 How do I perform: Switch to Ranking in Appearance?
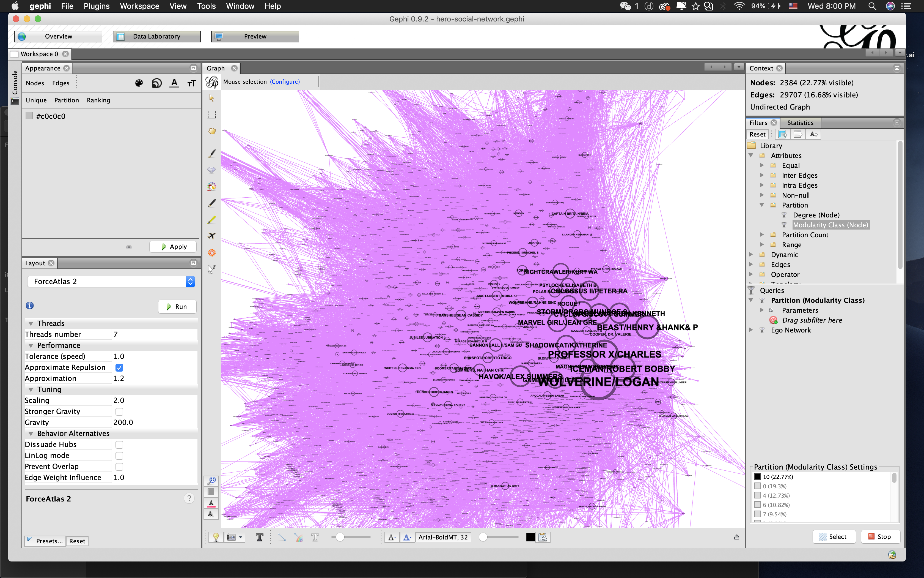click(98, 100)
